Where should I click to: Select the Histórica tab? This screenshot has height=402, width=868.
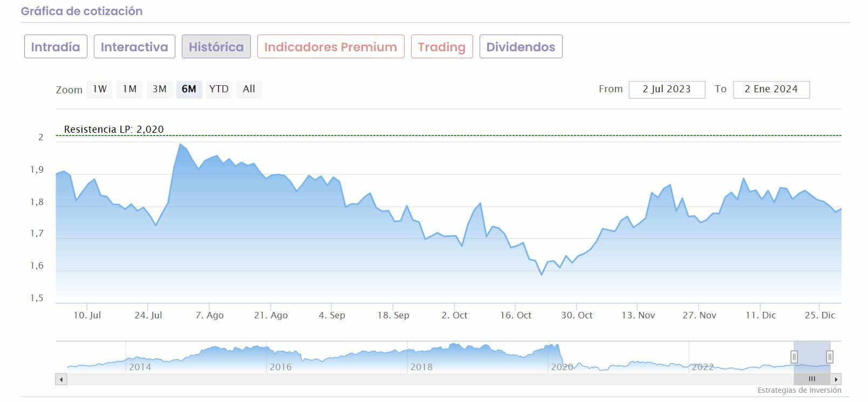click(216, 47)
